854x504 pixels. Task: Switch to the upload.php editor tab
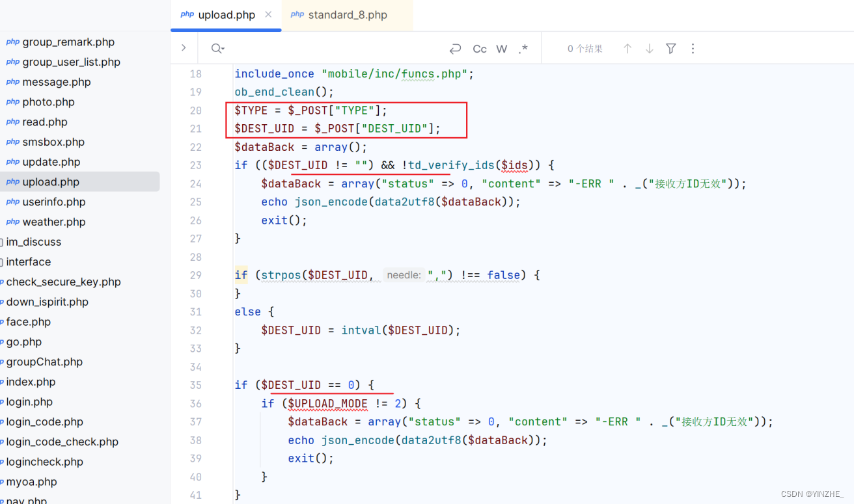coord(226,15)
